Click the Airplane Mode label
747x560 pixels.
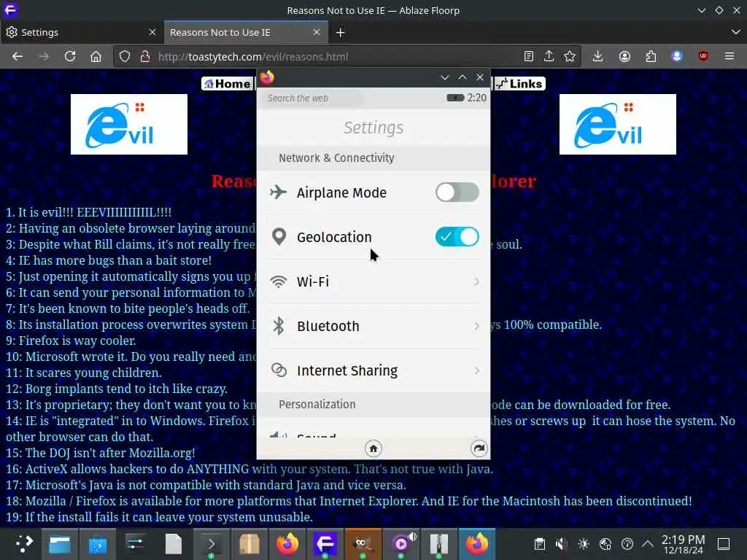click(341, 192)
